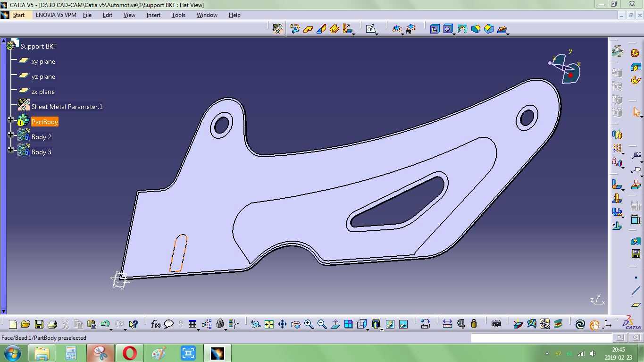
Task: Select the Fit All In view icon
Action: click(x=269, y=324)
